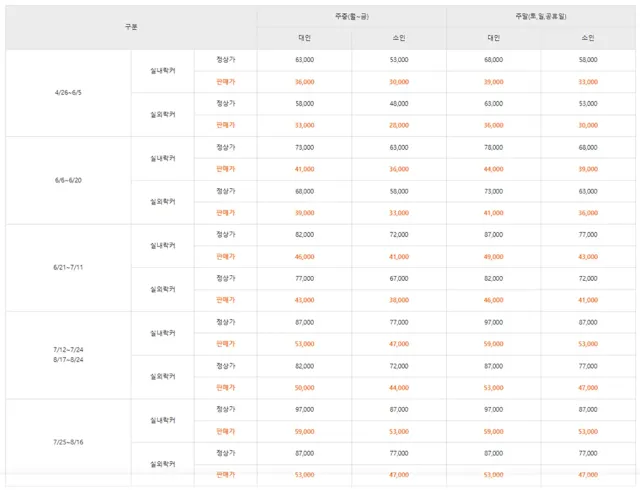This screenshot has width=640, height=490.
Task: Click 41,000 weekday 대인 판매가, 6/6~6/20 실내락커
Action: click(x=304, y=169)
